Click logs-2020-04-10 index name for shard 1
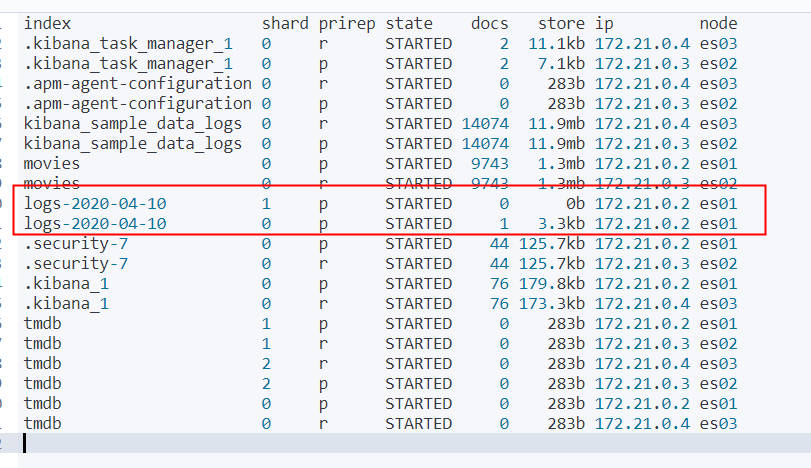This screenshot has height=468, width=811. click(95, 203)
